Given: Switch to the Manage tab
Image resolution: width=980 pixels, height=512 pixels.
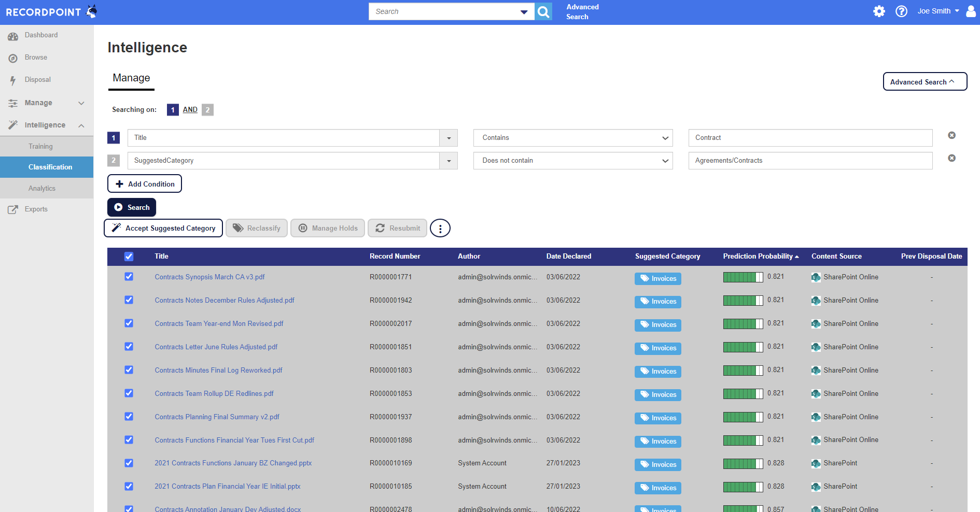Looking at the screenshot, I should [131, 78].
